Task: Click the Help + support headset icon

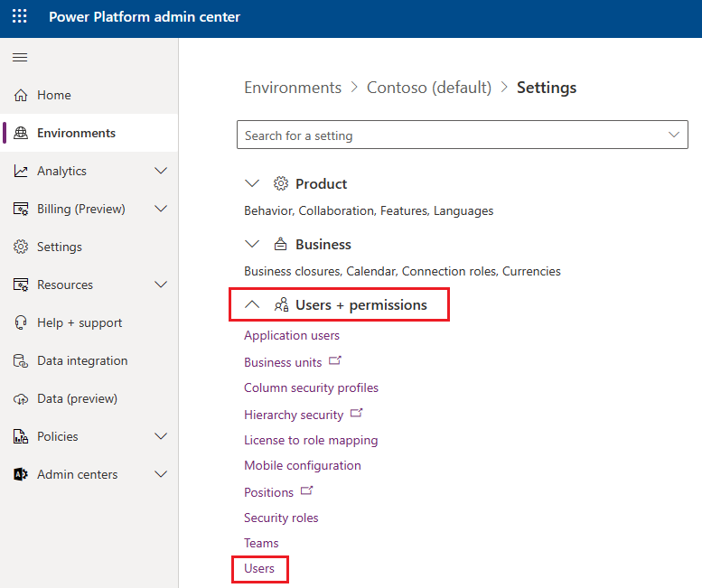Action: click(21, 322)
